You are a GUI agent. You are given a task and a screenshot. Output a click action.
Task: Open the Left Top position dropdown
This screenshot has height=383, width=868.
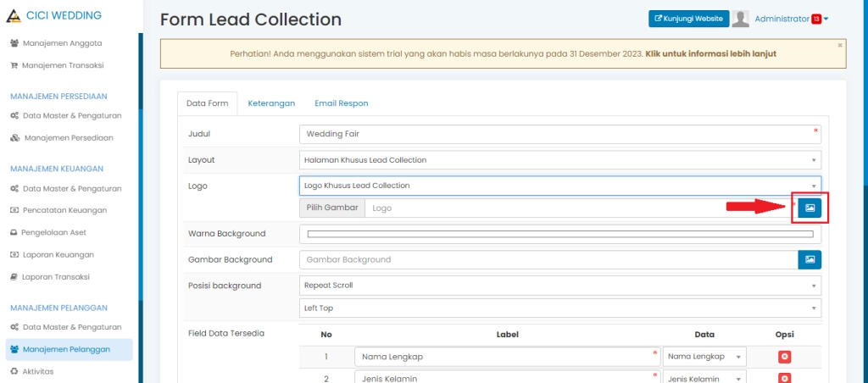[x=560, y=308]
